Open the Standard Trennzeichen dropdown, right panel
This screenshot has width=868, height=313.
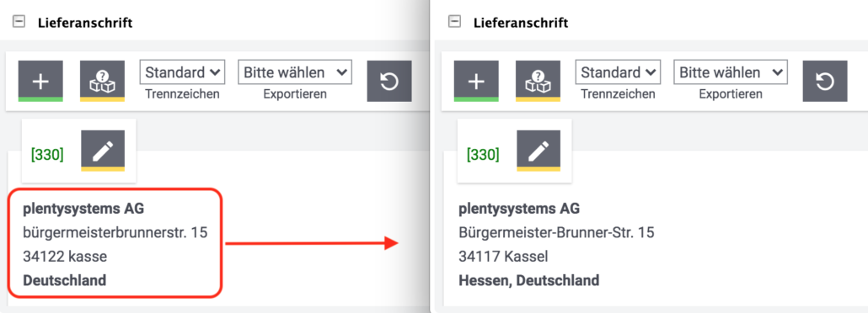[618, 72]
